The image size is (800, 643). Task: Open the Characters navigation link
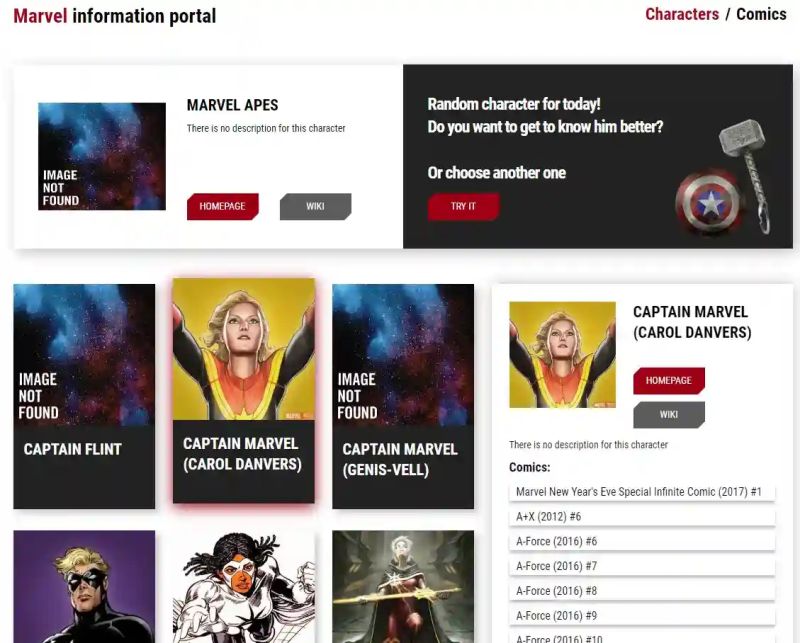click(x=682, y=14)
